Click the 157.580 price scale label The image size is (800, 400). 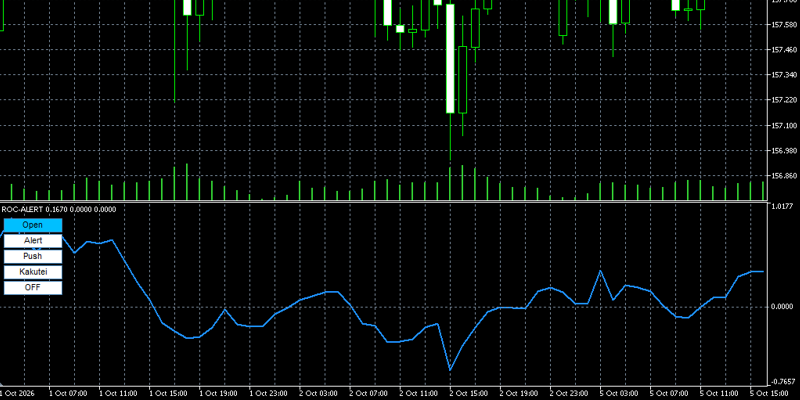(784, 24)
